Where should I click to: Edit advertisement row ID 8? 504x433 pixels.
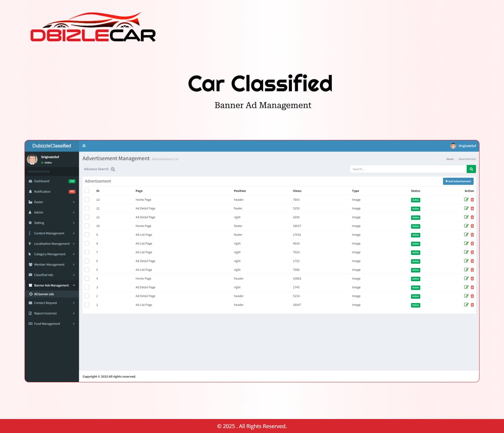pos(466,243)
